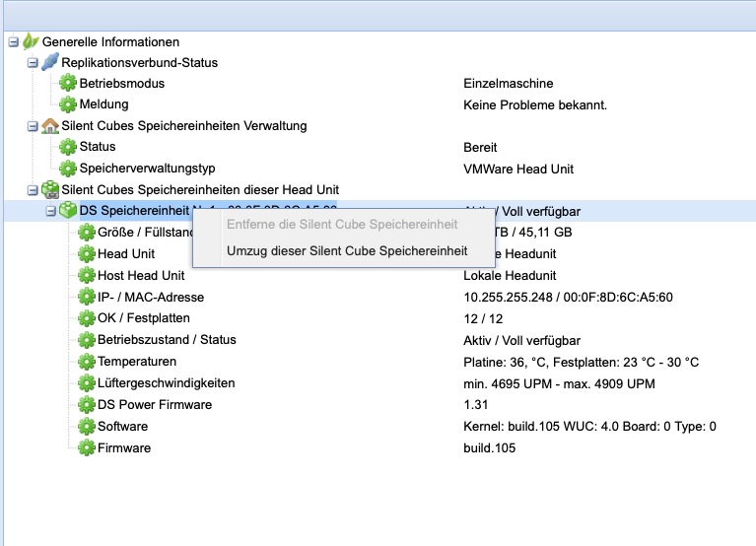
Task: Collapse Silent Cubes Speichereinheiten Verwaltung node
Action: point(33,125)
